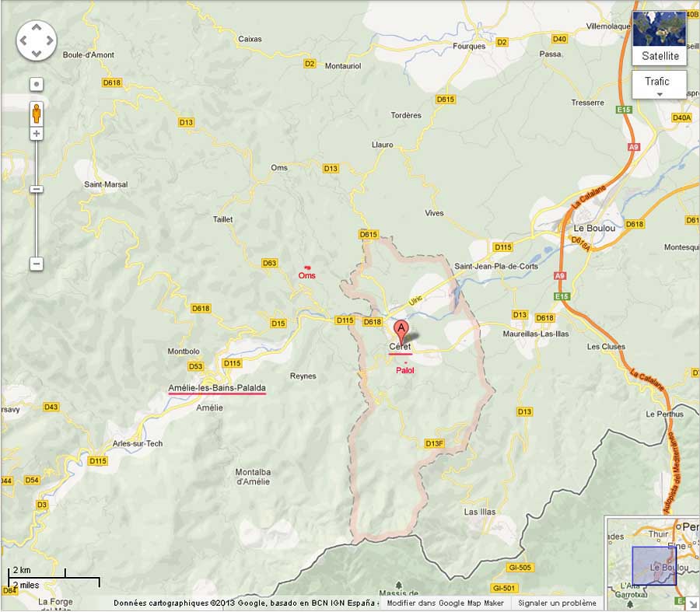This screenshot has width=700, height=612.
Task: Click the locate-me dot button
Action: [x=37, y=84]
